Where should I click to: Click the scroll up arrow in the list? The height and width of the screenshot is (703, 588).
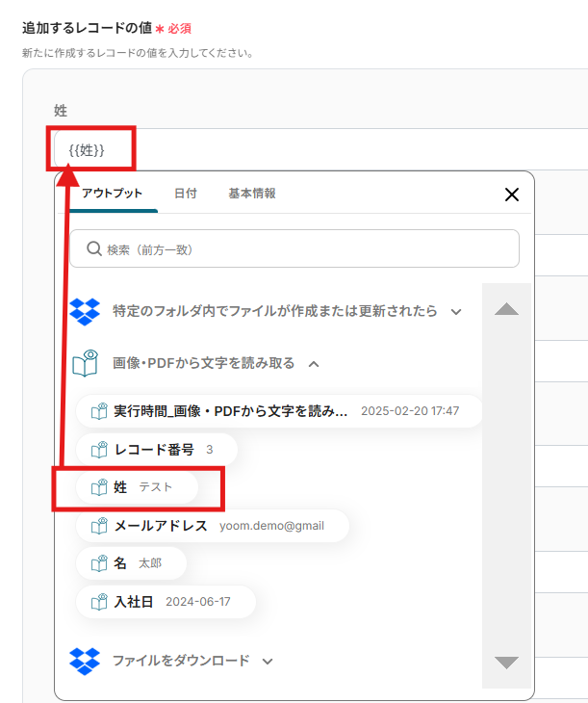click(x=506, y=309)
